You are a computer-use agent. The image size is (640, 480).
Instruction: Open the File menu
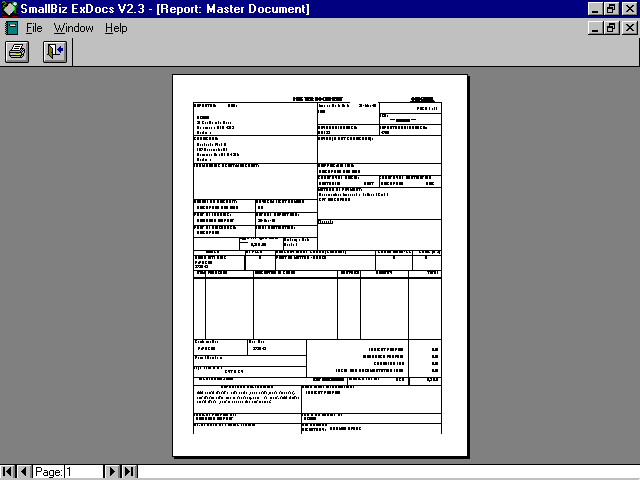pos(33,28)
